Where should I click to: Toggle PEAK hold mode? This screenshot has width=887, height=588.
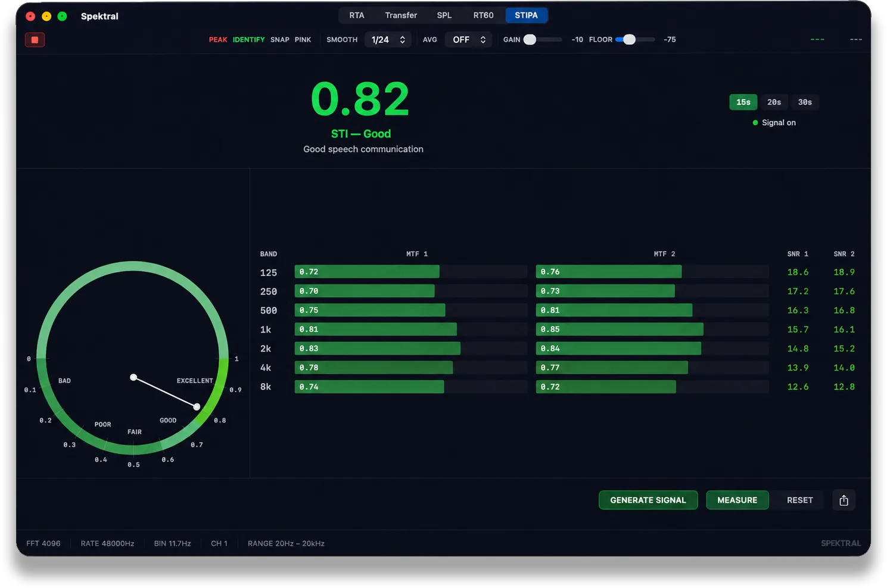pos(218,40)
